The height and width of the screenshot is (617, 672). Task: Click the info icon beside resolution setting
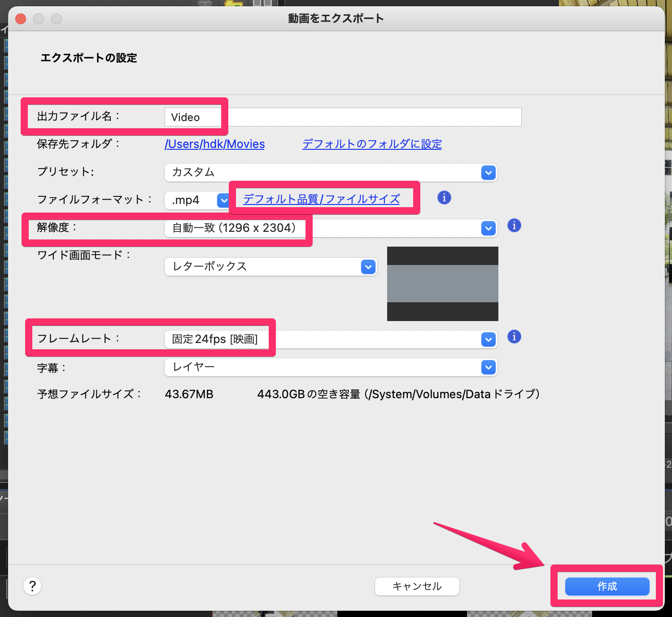(x=514, y=226)
